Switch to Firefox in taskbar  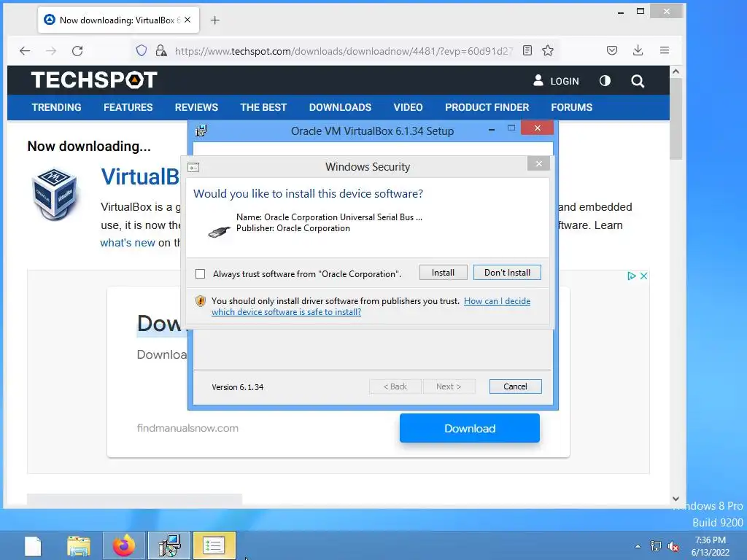[x=124, y=545]
